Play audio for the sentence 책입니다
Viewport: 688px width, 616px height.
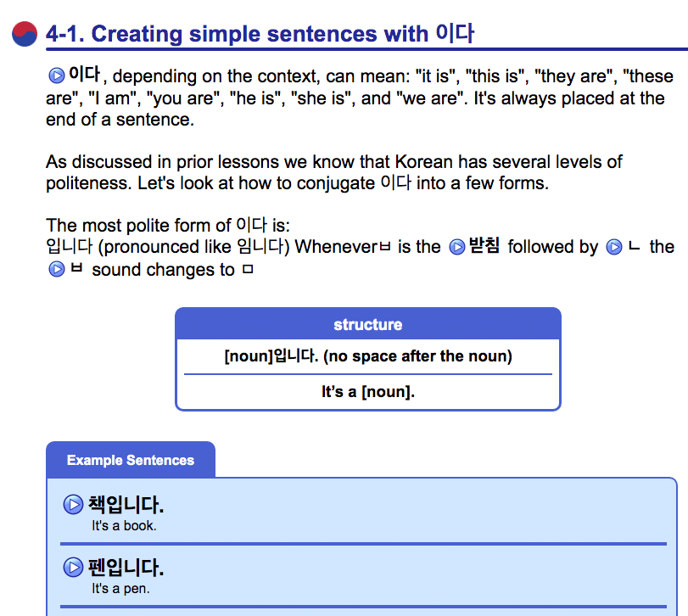74,507
